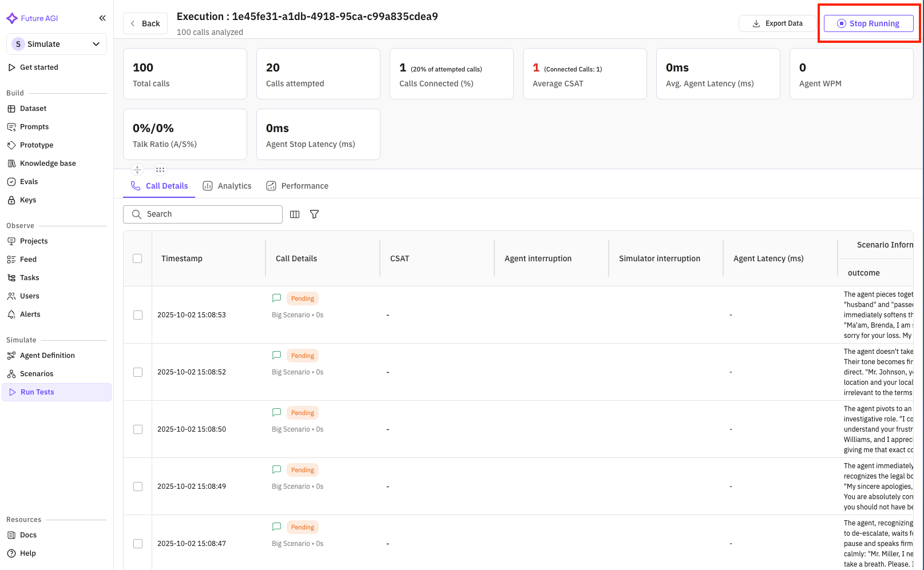Click Export Data button
The width and height of the screenshot is (924, 570).
(778, 23)
